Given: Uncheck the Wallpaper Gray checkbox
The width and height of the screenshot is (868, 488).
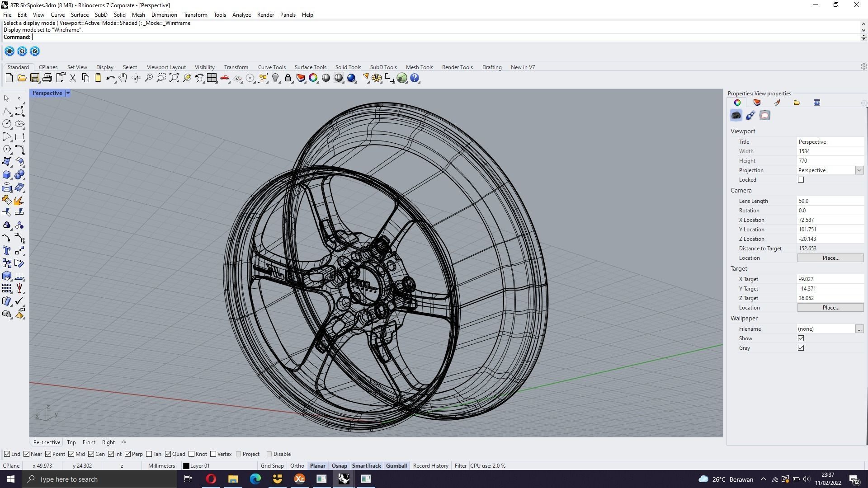Looking at the screenshot, I should pos(801,348).
